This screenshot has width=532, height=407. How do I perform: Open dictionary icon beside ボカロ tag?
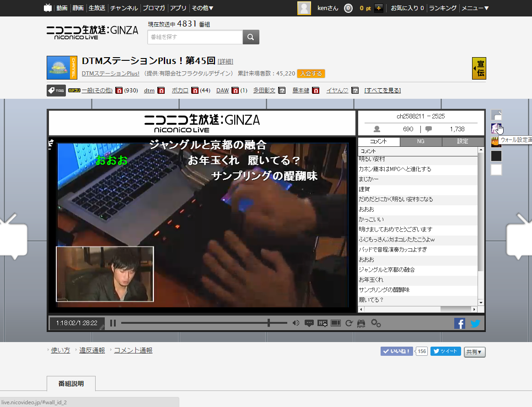click(x=195, y=91)
